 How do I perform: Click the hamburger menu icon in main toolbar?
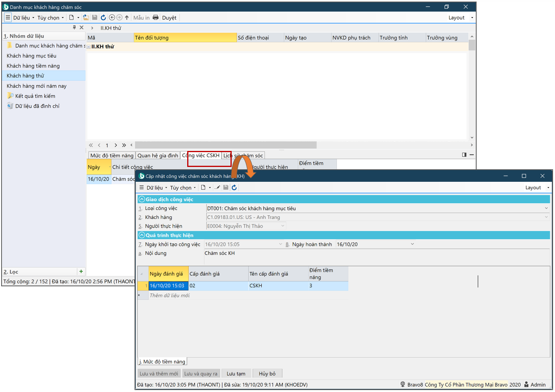coord(8,18)
